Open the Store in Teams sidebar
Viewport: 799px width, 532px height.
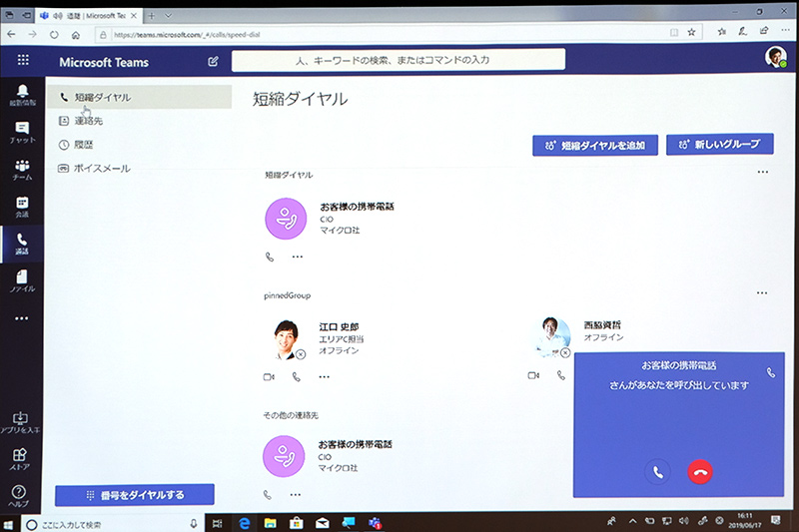pos(20,459)
